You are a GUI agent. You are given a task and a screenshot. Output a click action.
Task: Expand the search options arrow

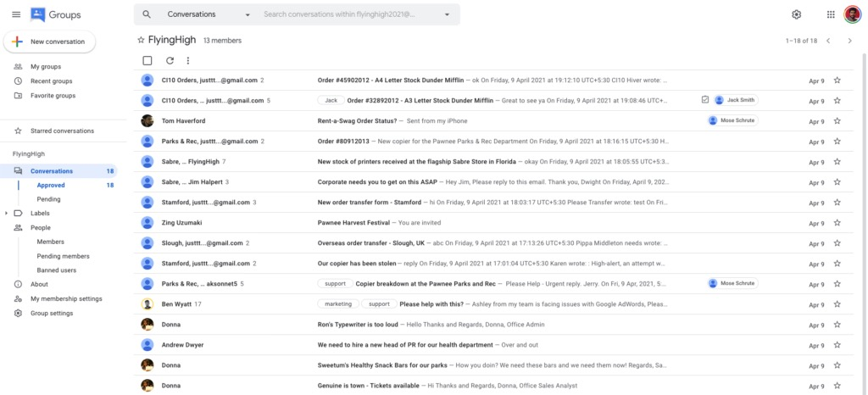click(447, 14)
